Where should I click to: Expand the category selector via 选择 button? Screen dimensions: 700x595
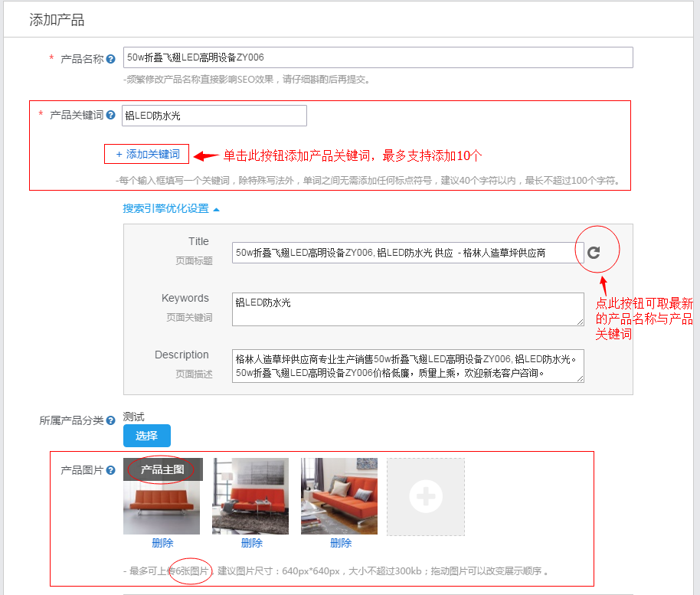click(x=146, y=435)
